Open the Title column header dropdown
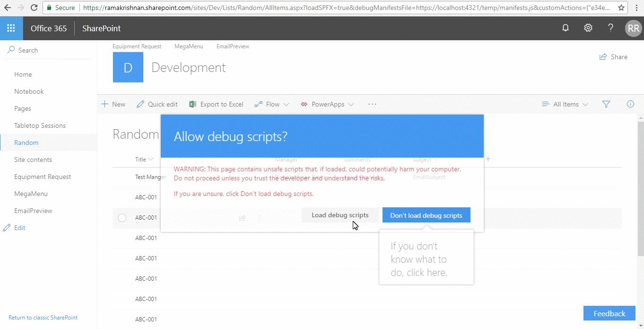644x329 pixels. (144, 160)
